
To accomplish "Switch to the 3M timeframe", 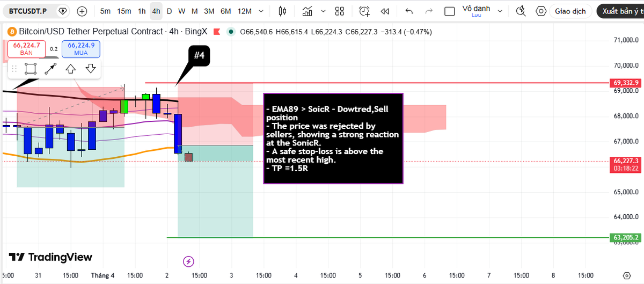I will pyautogui.click(x=209, y=11).
